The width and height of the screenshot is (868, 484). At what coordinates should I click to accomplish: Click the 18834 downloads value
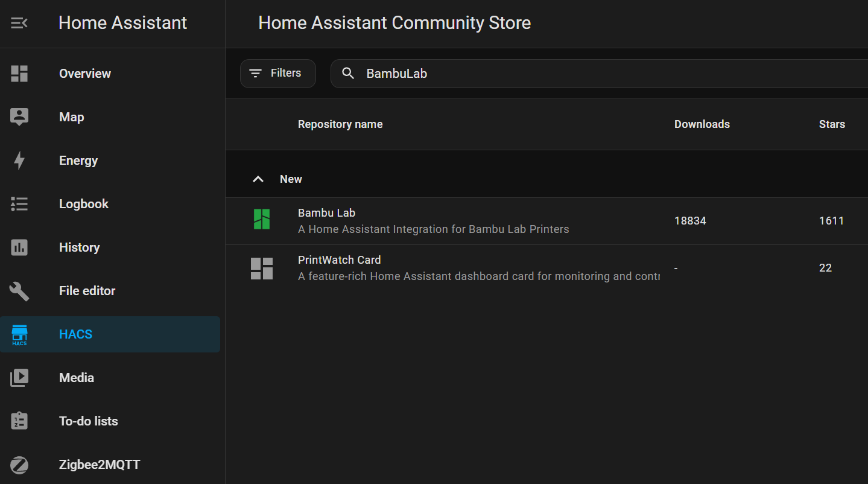690,221
